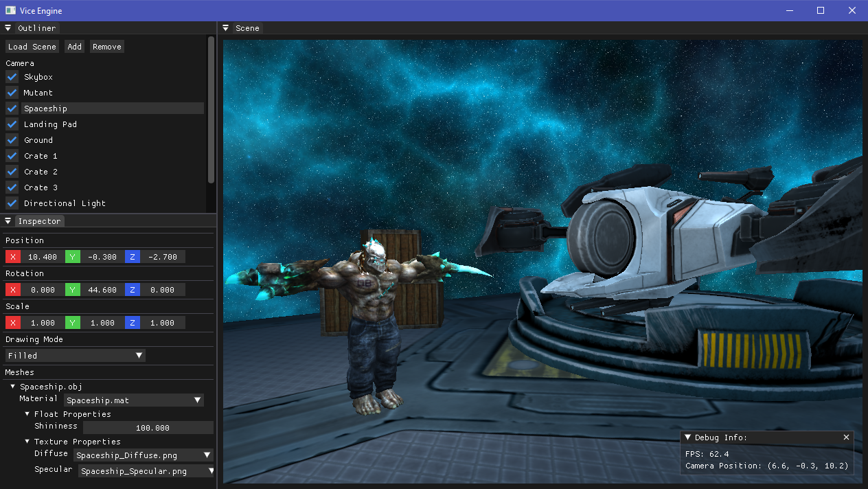Image resolution: width=868 pixels, height=489 pixels.
Task: Select Crate 3 in the Outliner
Action: pos(113,187)
